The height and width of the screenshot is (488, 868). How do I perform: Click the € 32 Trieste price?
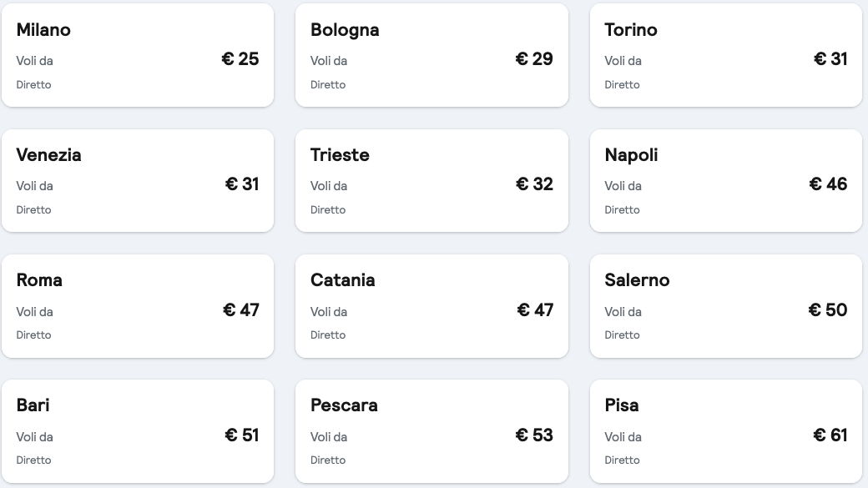coord(534,184)
